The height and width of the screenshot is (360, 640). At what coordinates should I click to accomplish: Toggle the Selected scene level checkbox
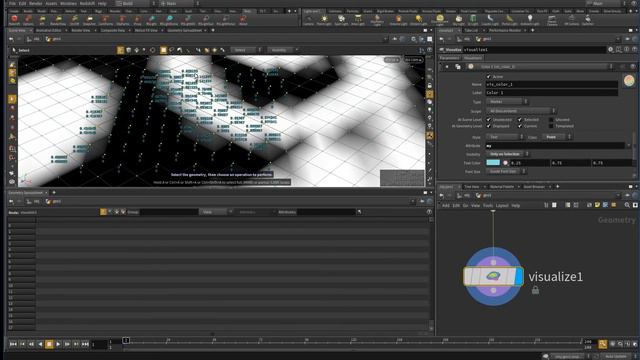pos(520,120)
